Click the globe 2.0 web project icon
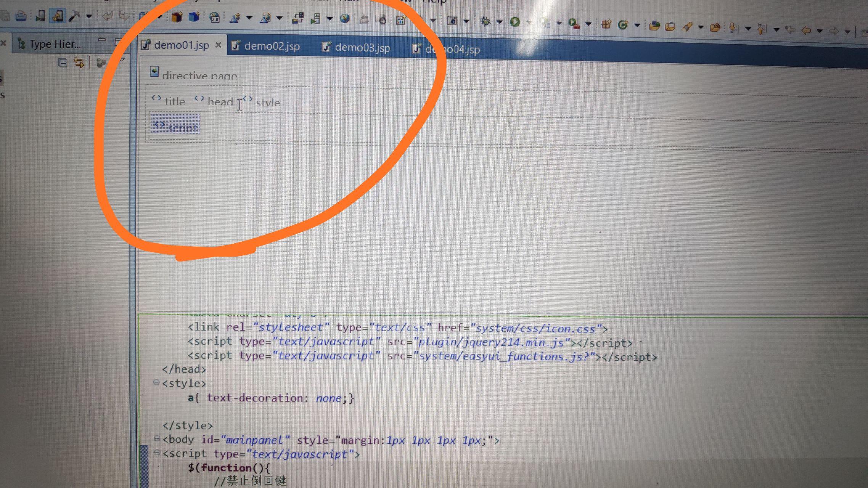 [x=215, y=18]
